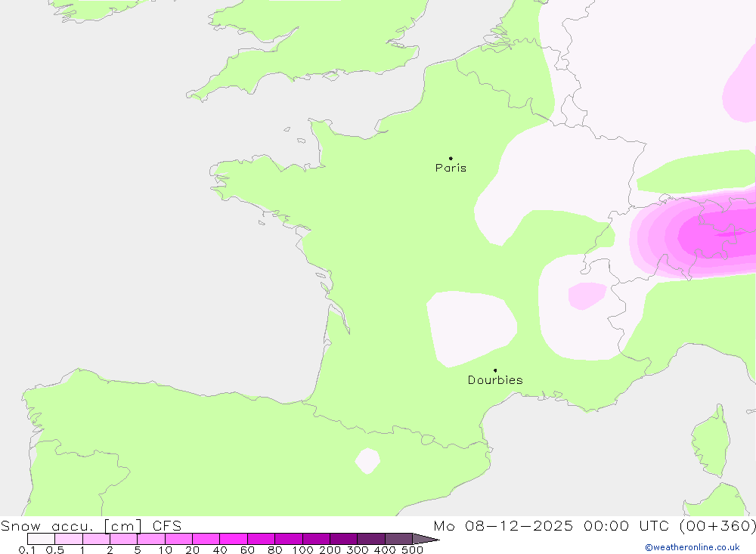Click the Paris city label
The height and width of the screenshot is (554, 756).
click(x=451, y=168)
